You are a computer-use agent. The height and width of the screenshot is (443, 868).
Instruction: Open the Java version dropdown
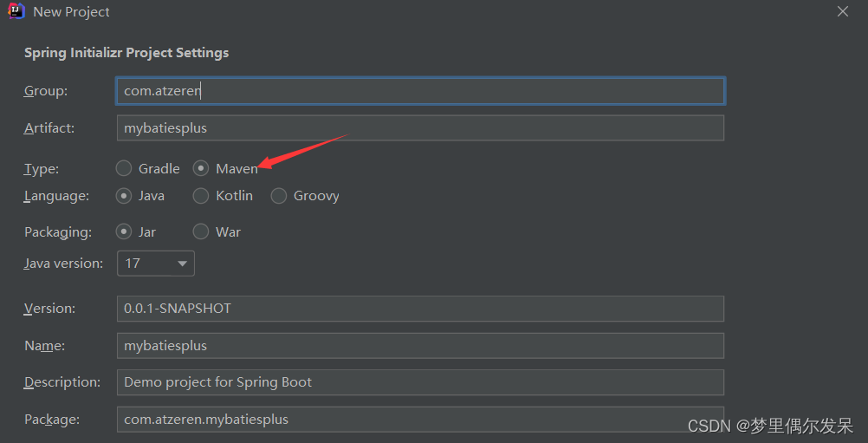pyautogui.click(x=155, y=263)
